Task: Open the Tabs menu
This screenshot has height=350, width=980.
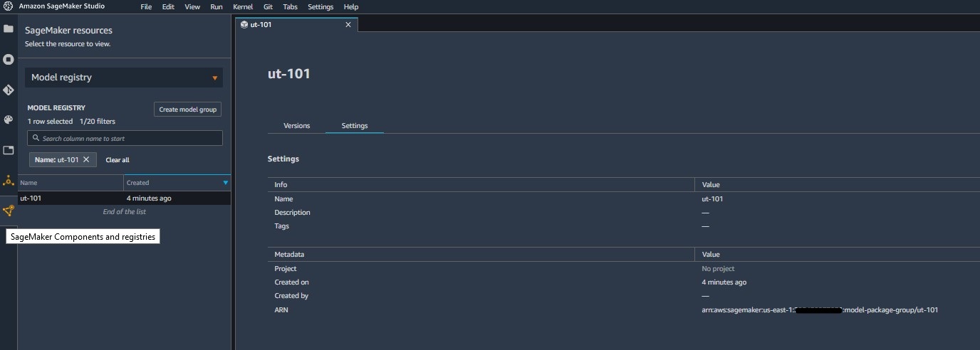Action: pos(291,6)
